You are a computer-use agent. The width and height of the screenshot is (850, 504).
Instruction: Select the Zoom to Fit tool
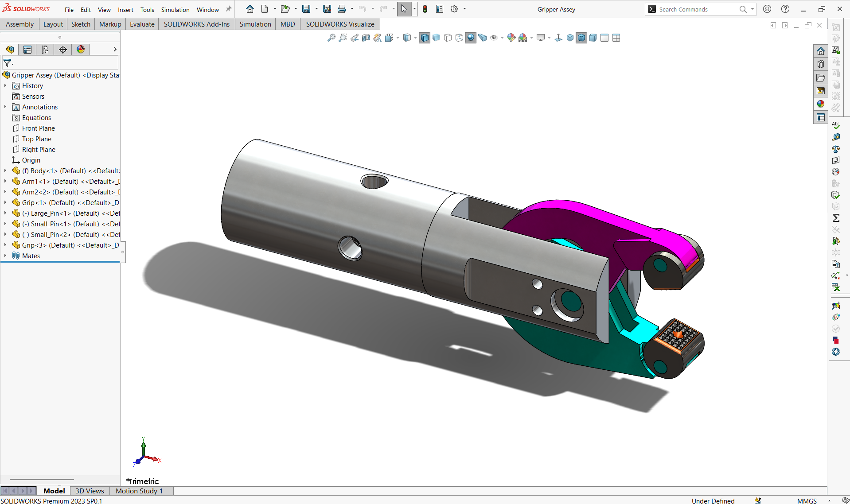click(331, 38)
